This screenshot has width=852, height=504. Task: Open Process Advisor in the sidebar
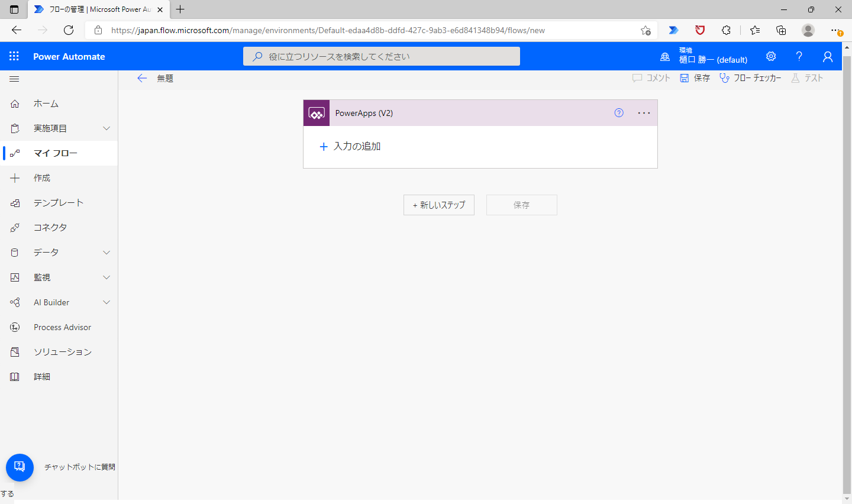click(x=59, y=327)
